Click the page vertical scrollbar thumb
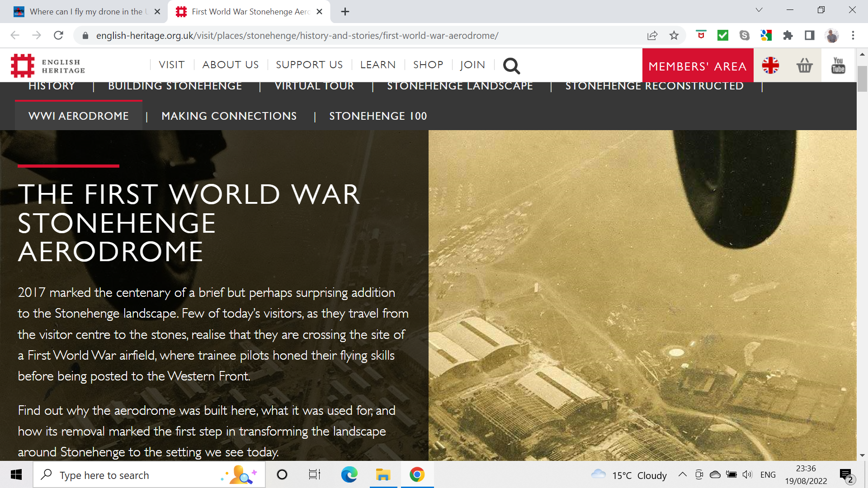Viewport: 868px width, 488px height. (x=862, y=79)
